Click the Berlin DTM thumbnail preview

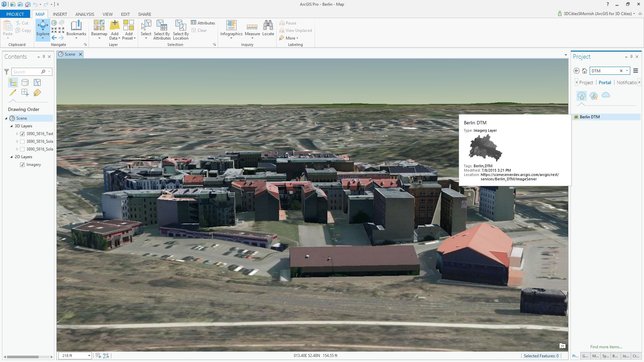click(x=485, y=148)
